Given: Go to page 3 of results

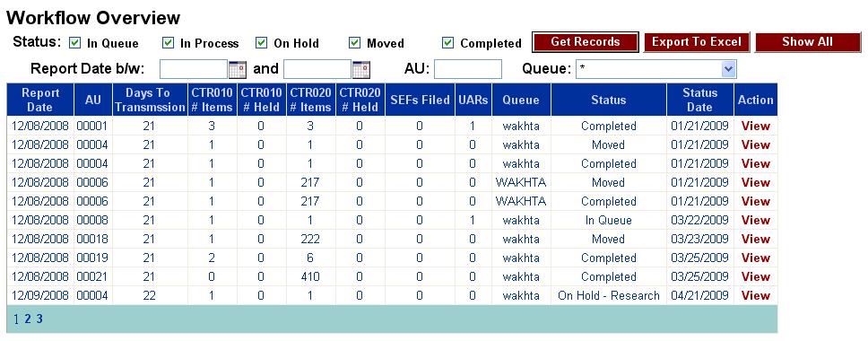Looking at the screenshot, I should (39, 319).
